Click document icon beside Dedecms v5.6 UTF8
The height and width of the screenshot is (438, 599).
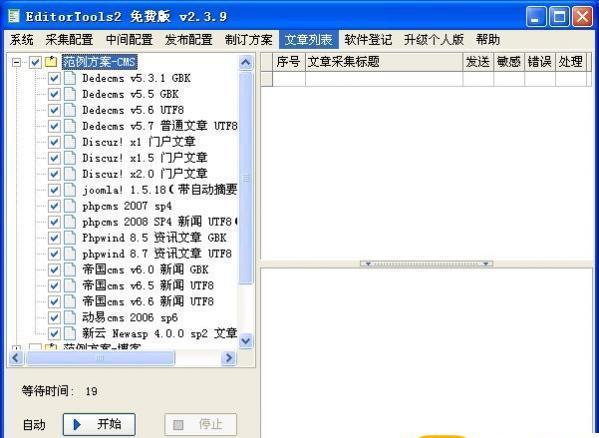(70, 110)
